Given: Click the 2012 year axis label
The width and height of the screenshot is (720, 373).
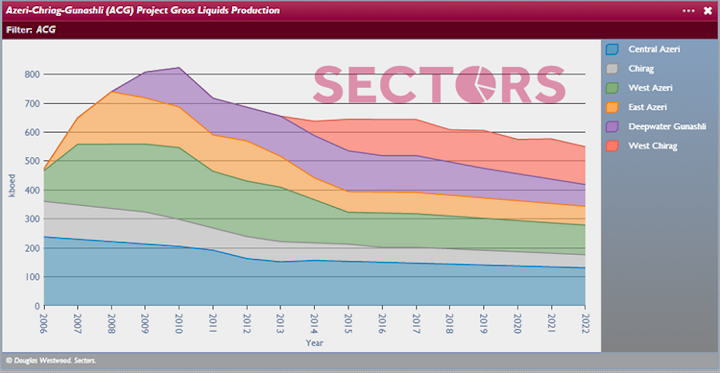Looking at the screenshot, I should [247, 323].
